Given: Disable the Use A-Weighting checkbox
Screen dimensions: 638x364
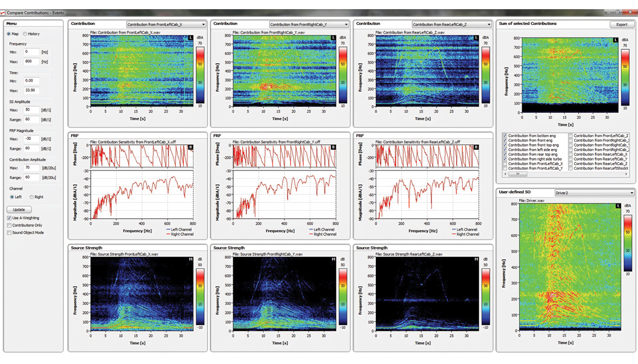Looking at the screenshot, I should (x=9, y=218).
